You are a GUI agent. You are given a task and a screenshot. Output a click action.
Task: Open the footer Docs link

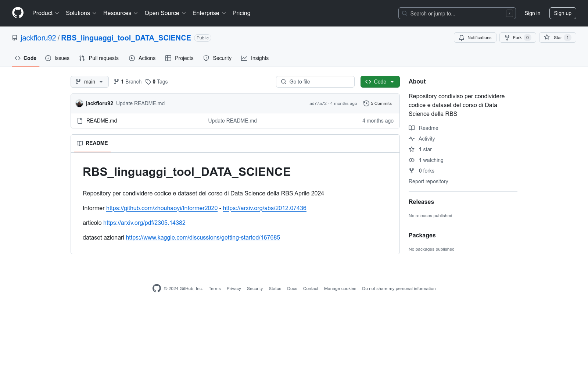pos(292,289)
